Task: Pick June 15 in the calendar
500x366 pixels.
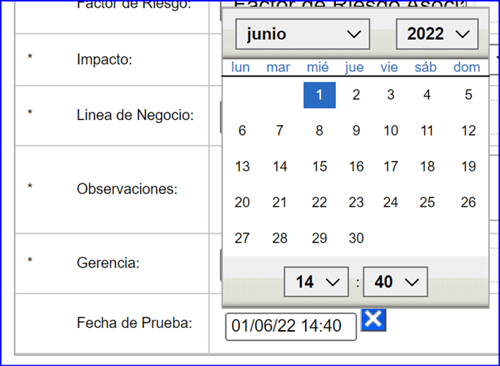Action: click(x=319, y=166)
